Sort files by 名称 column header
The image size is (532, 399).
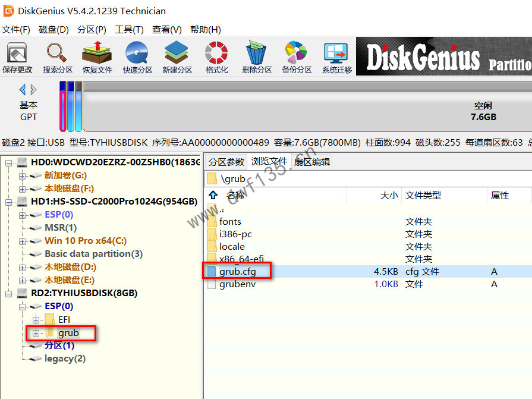tap(235, 195)
